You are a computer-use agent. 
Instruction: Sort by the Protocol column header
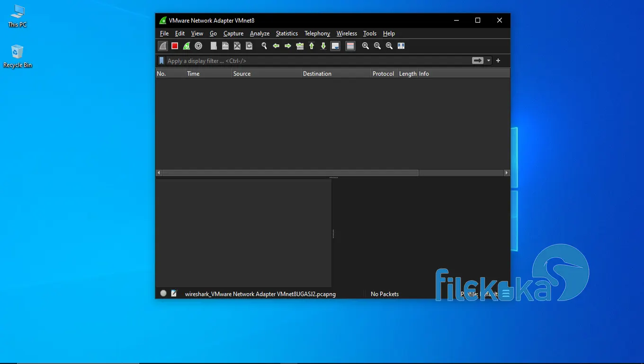pos(384,73)
